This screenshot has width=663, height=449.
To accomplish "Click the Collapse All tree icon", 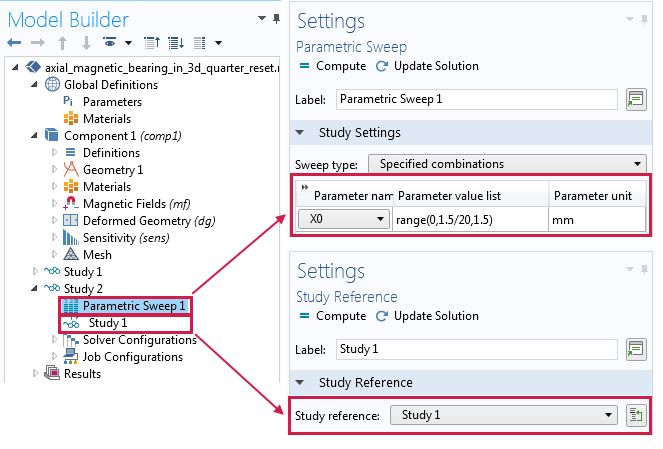I will (152, 42).
